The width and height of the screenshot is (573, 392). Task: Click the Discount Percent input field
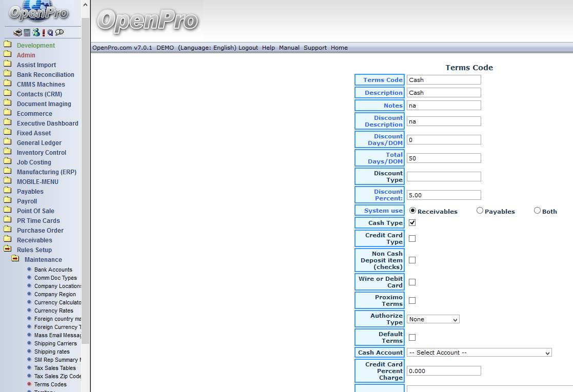444,195
